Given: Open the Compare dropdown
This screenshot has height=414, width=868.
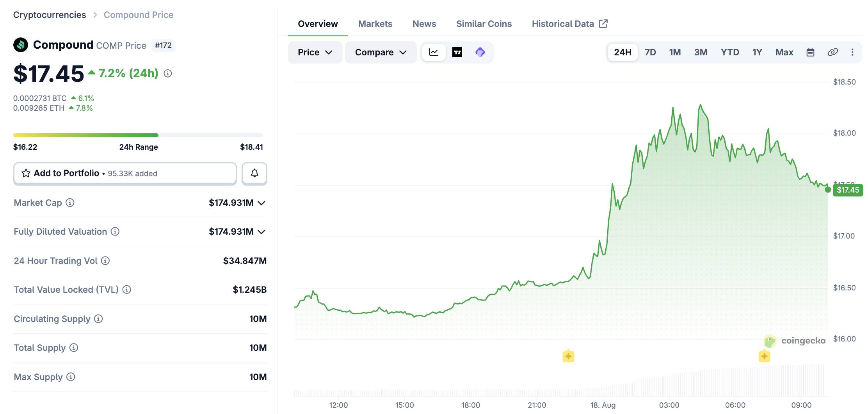Looking at the screenshot, I should pyautogui.click(x=381, y=52).
